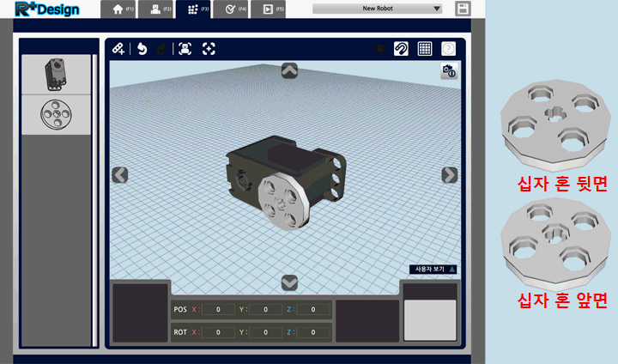Screen dimensions: 618x364
Task: Rotate view with the right arrow button
Action: pyautogui.click(x=449, y=175)
